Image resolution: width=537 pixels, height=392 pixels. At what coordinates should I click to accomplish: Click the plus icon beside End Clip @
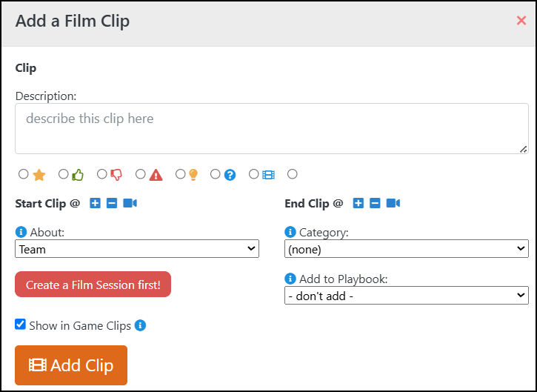[x=358, y=203]
